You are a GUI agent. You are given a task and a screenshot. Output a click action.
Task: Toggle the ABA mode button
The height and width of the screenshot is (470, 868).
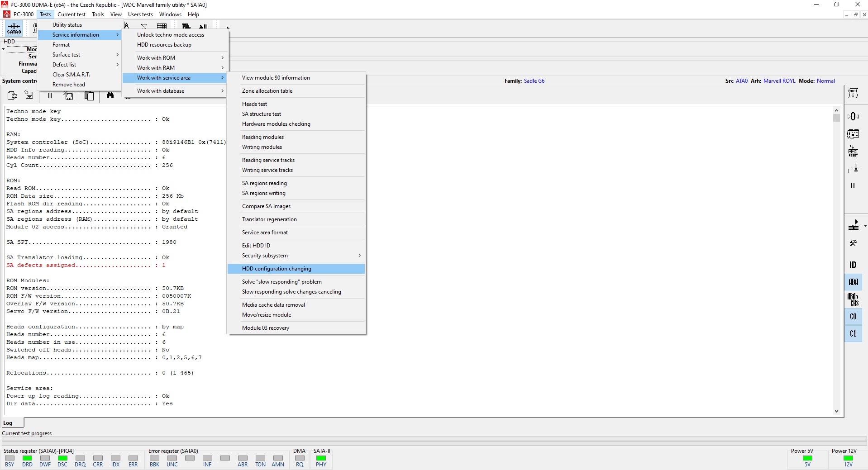[853, 282]
